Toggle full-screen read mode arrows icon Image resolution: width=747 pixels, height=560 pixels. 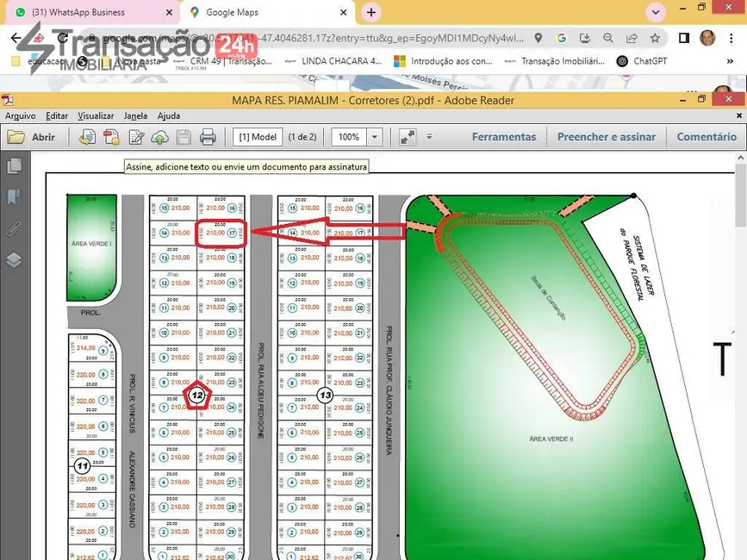[x=408, y=137]
